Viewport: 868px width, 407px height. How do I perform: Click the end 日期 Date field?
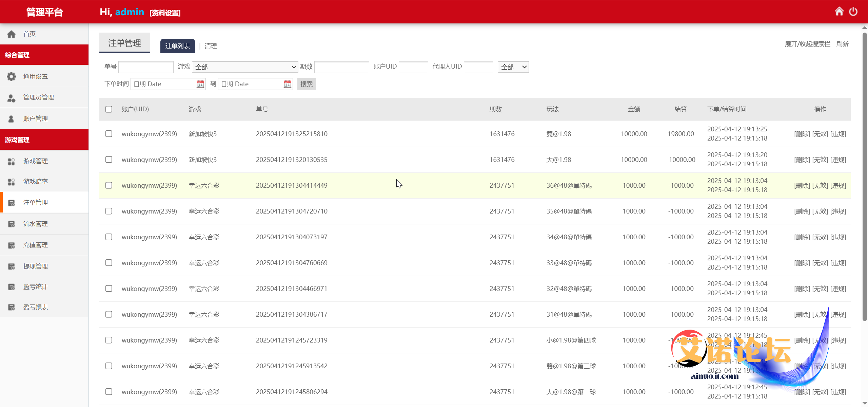click(255, 84)
